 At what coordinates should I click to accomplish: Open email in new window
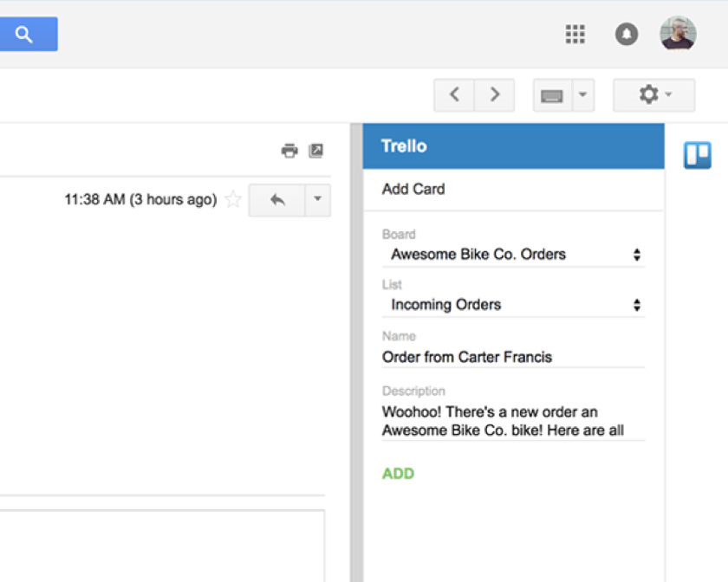(315, 151)
